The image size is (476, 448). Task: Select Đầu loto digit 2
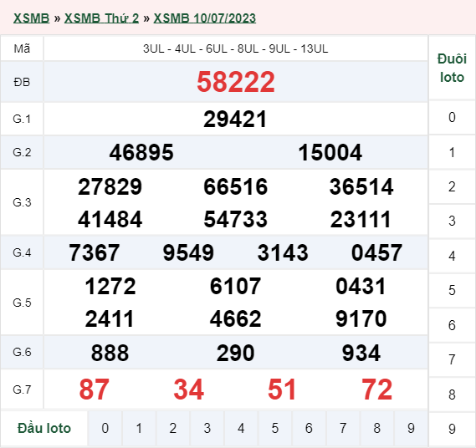[173, 428]
